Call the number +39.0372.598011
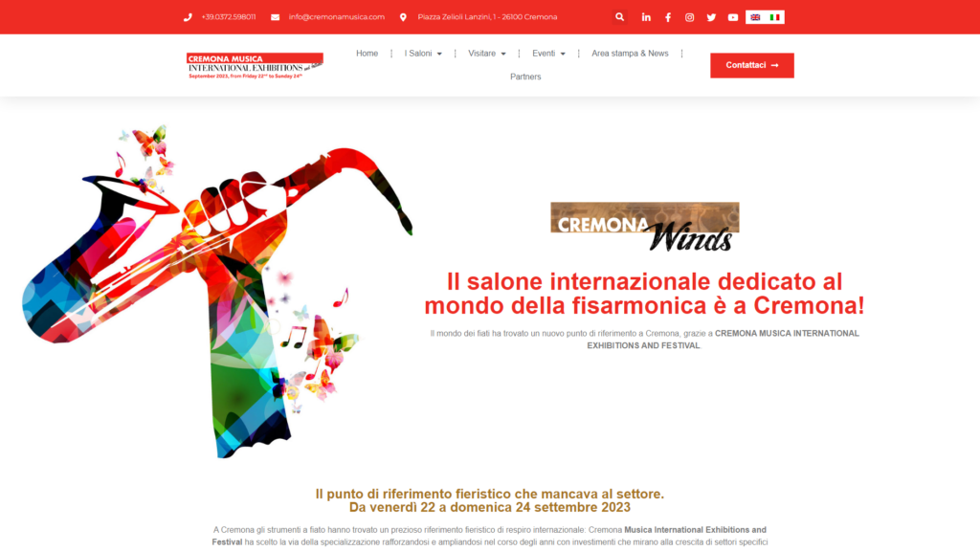 coord(229,17)
